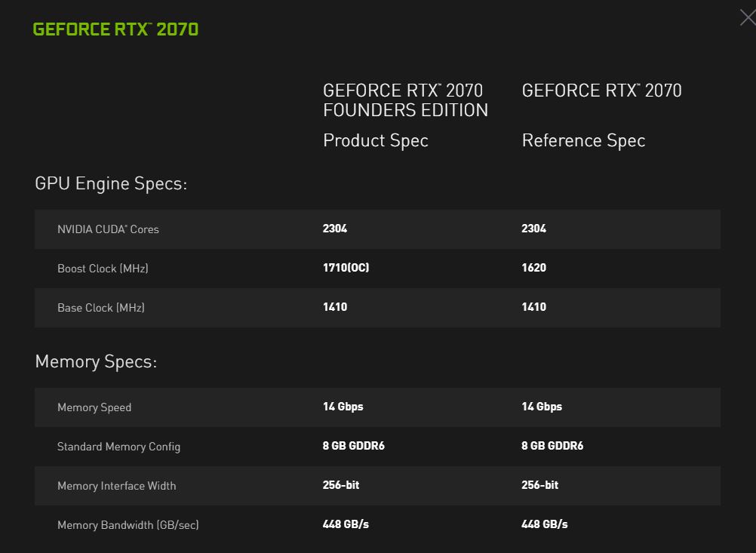This screenshot has height=553, width=756.
Task: Select the Memory Interface Width row label
Action: click(x=116, y=486)
